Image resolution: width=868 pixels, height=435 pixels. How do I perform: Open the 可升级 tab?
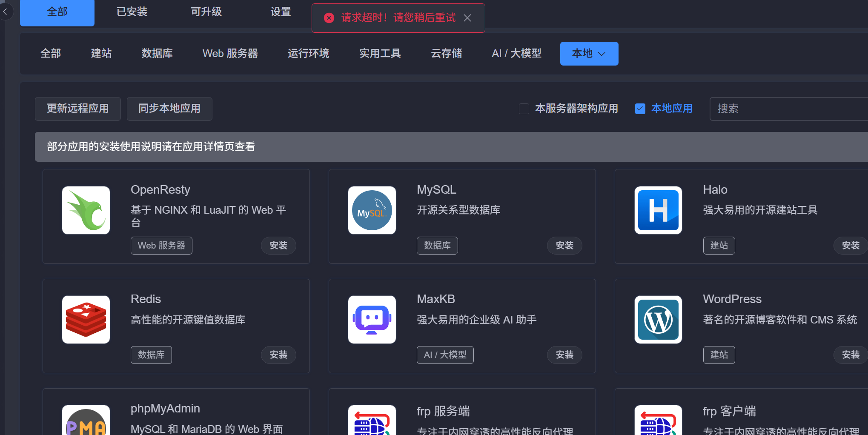[x=206, y=12]
